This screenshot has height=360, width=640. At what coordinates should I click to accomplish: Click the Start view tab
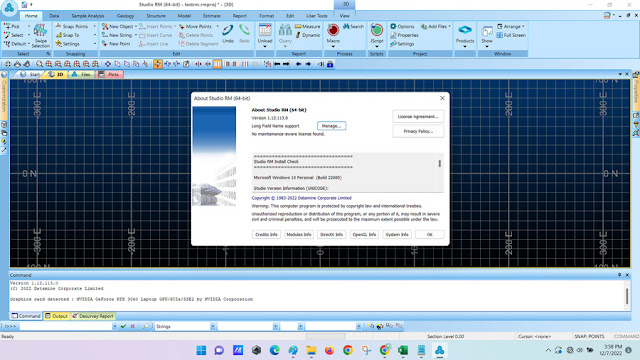(31, 74)
